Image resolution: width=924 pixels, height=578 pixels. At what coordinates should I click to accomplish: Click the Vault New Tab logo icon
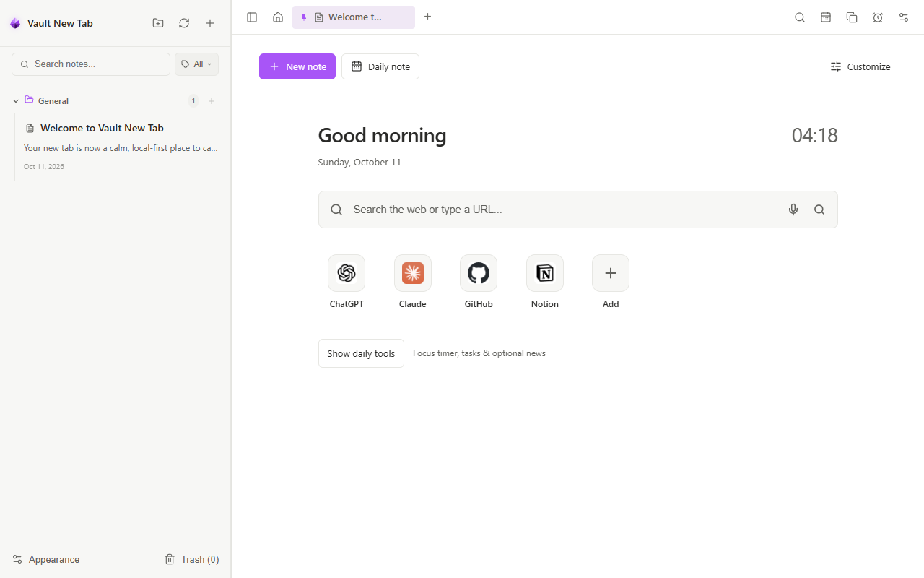15,23
